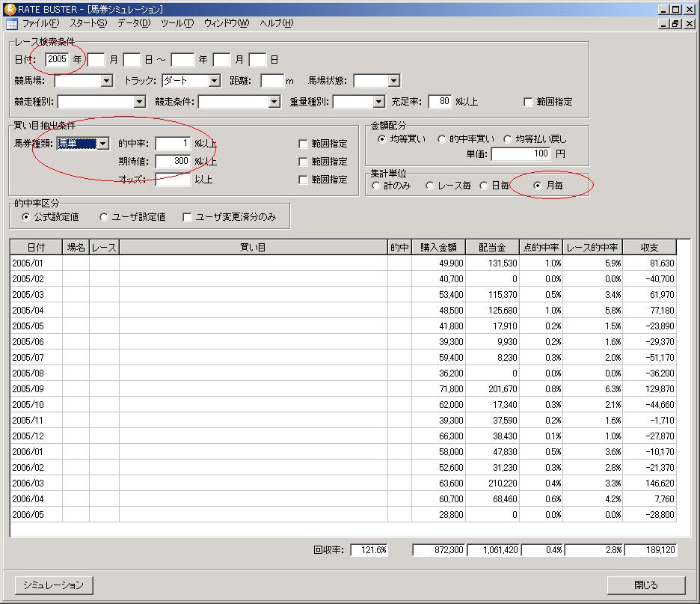The image size is (700, 604).
Task: Maximize the RATE BUSTER main window
Action: pyautogui.click(x=676, y=10)
